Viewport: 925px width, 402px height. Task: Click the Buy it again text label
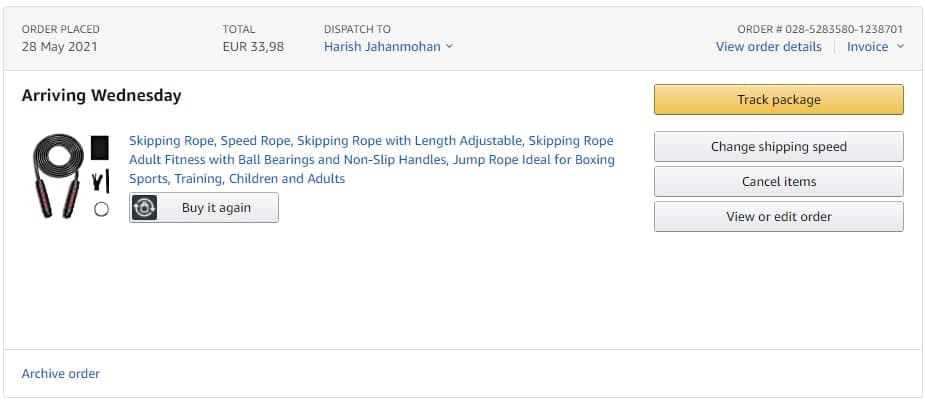tap(216, 208)
